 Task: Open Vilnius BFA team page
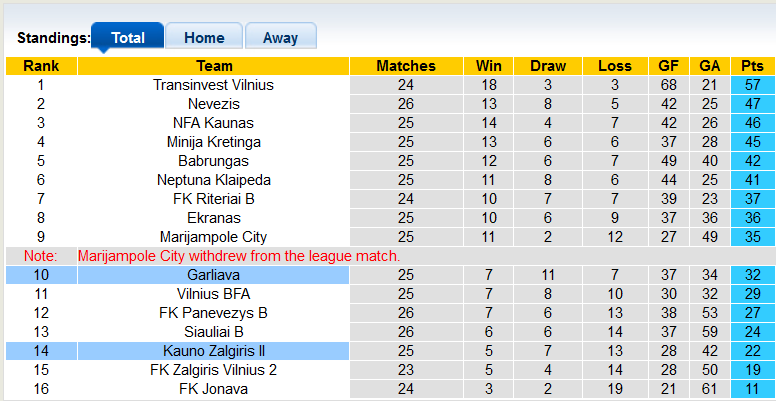tap(214, 294)
